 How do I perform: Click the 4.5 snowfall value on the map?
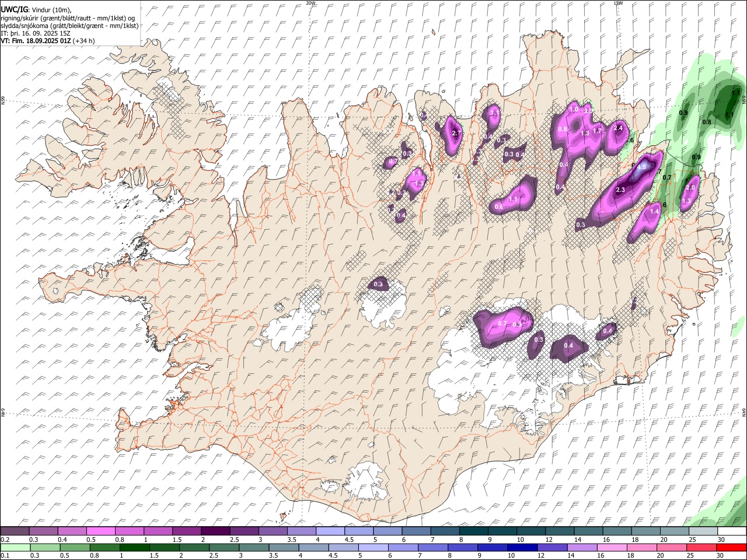(643, 166)
